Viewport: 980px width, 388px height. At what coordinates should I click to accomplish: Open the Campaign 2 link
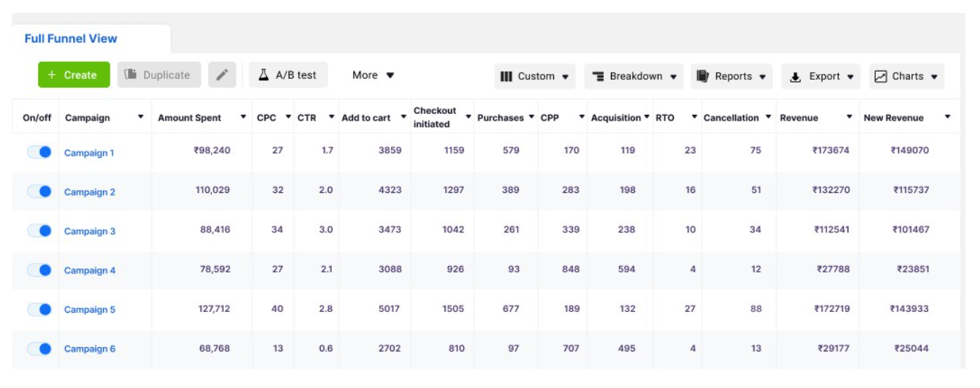[89, 192]
